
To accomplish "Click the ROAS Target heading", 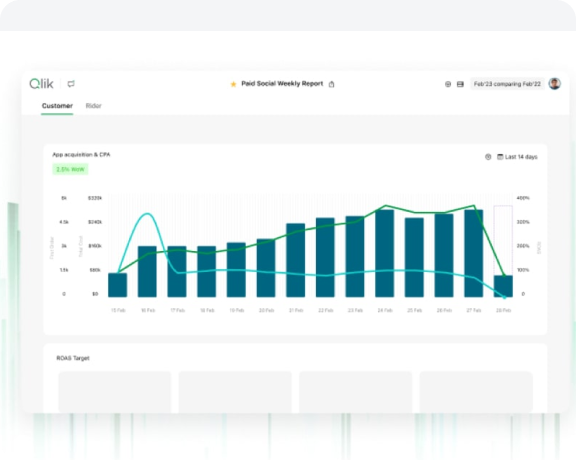I will (x=73, y=358).
